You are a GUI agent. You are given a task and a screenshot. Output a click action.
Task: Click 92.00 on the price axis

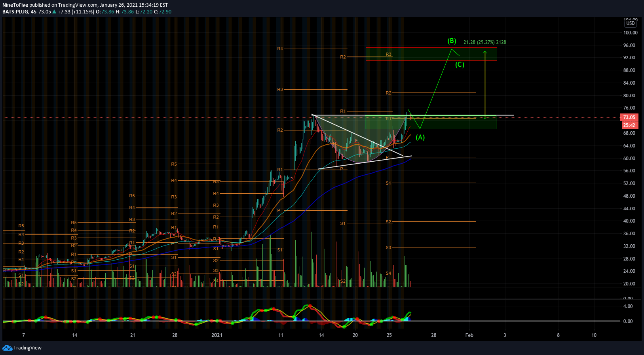(x=629, y=58)
